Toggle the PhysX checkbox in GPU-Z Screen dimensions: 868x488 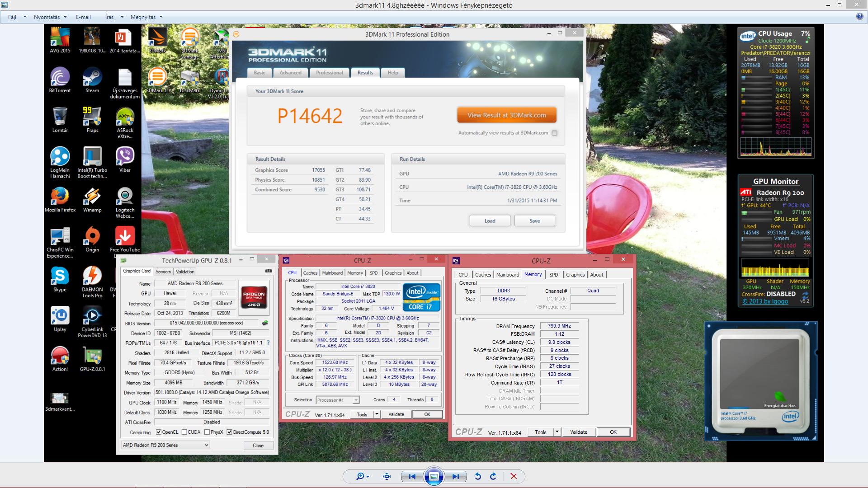(x=207, y=432)
